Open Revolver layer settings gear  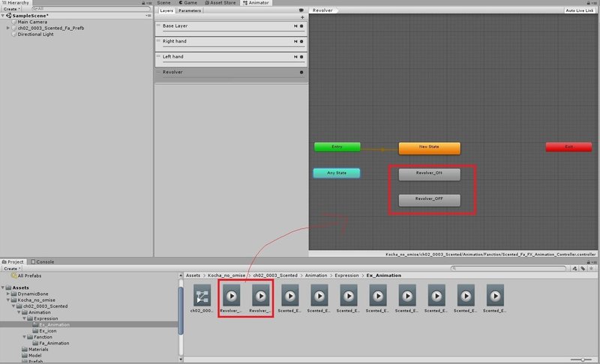(x=301, y=72)
